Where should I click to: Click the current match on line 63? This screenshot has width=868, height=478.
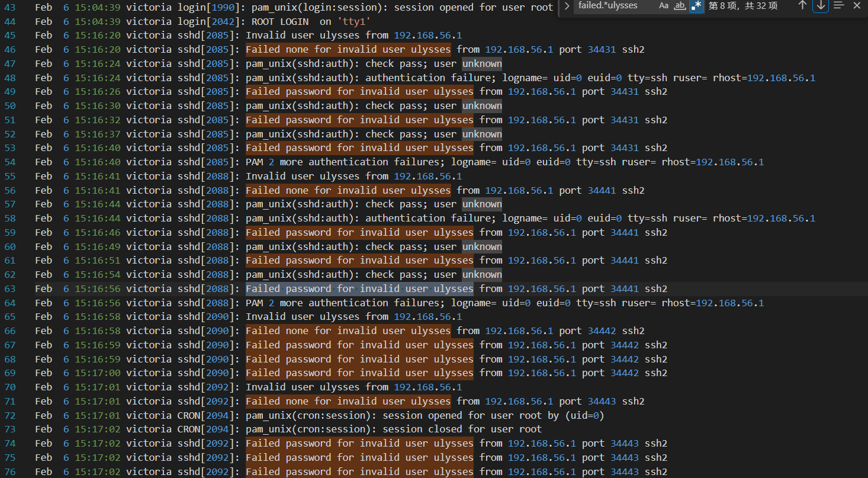pyautogui.click(x=359, y=289)
